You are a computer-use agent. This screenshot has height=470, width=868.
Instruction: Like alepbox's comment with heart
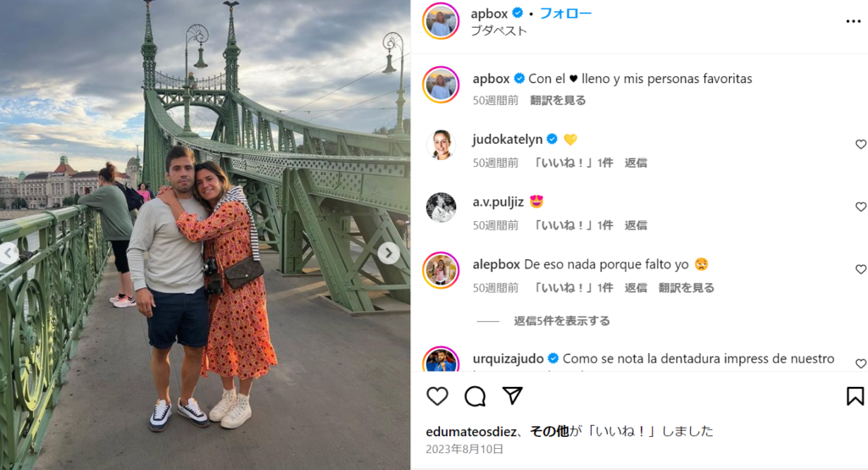click(861, 269)
